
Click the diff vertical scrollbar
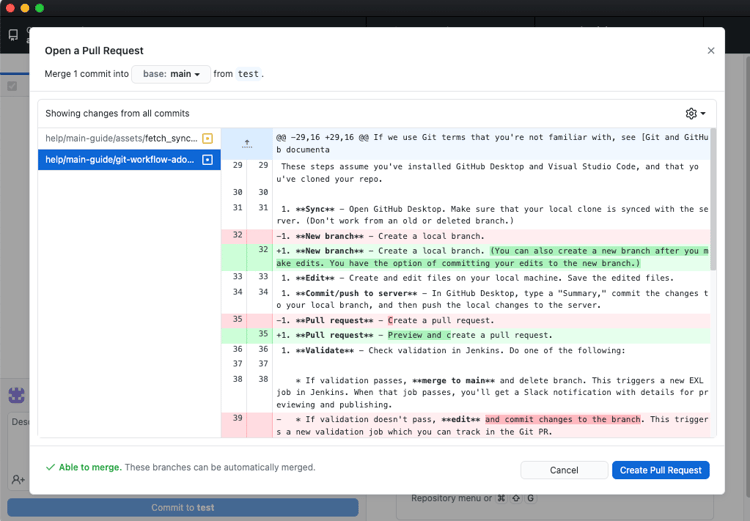click(713, 199)
